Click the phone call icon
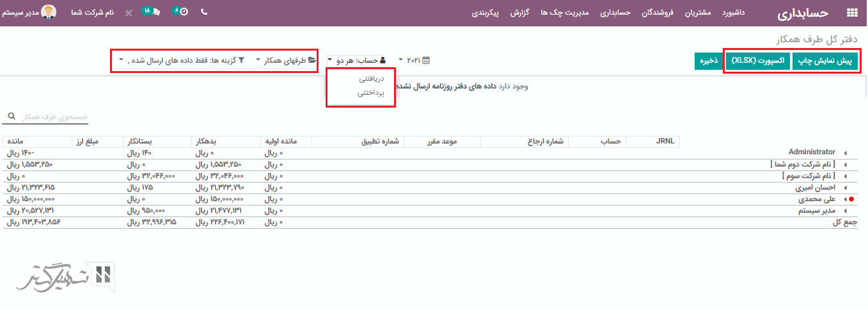Screen dimensions: 868x310 click(204, 12)
